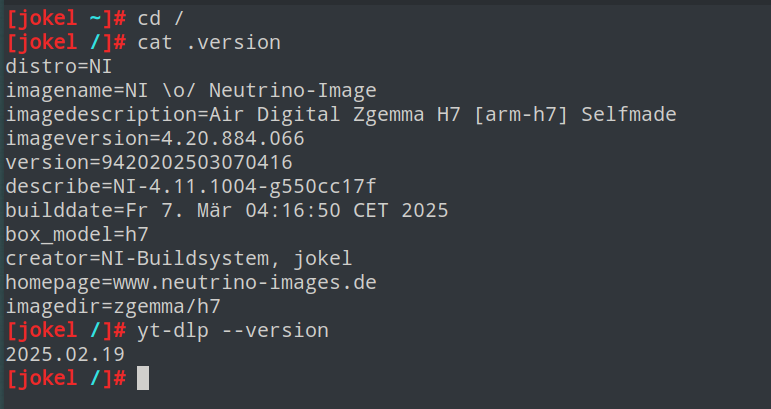The width and height of the screenshot is (771, 409).
Task: Click the red prompt on the last line
Action: coord(66,378)
